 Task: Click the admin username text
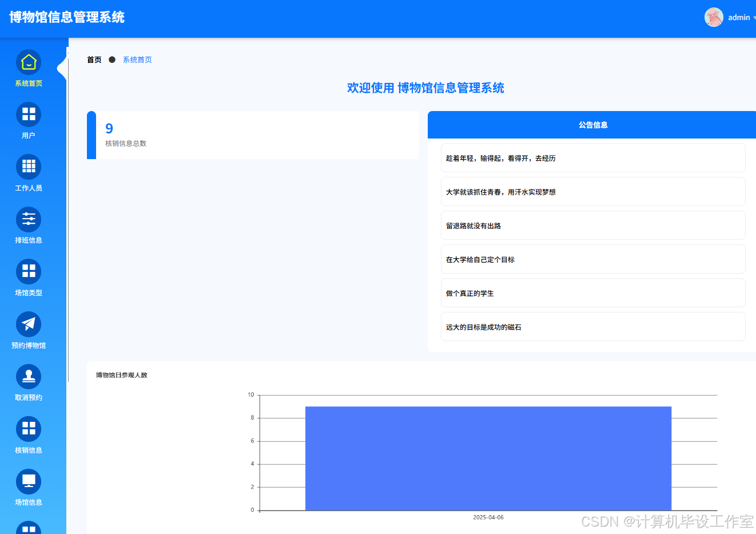739,18
